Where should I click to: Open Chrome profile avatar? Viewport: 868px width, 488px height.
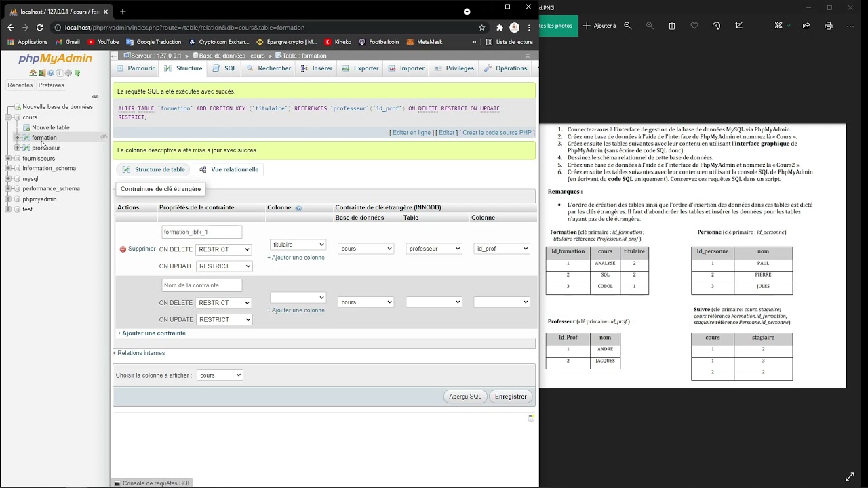pyautogui.click(x=515, y=28)
